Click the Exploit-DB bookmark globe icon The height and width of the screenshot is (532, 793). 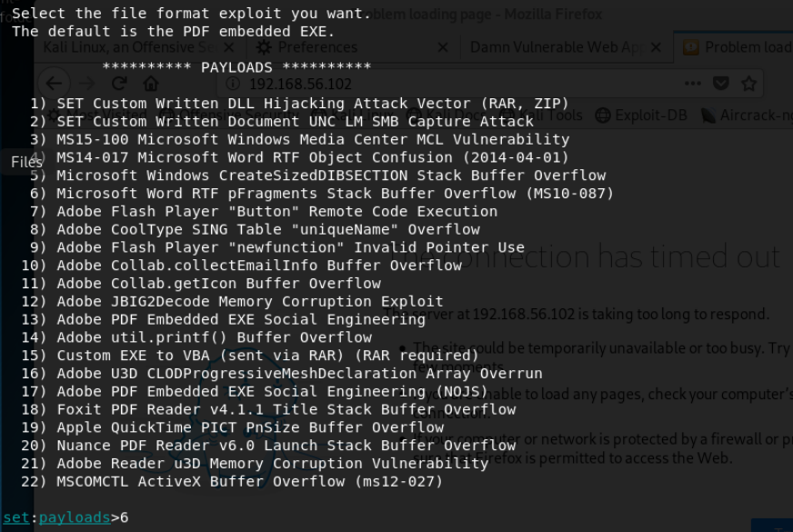point(602,115)
